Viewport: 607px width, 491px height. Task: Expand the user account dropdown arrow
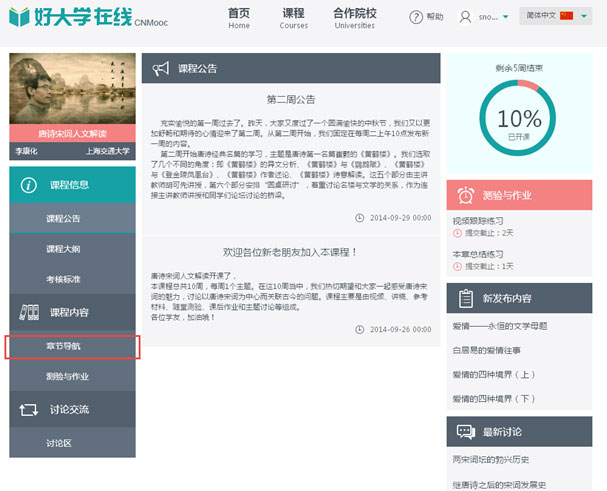[x=505, y=18]
